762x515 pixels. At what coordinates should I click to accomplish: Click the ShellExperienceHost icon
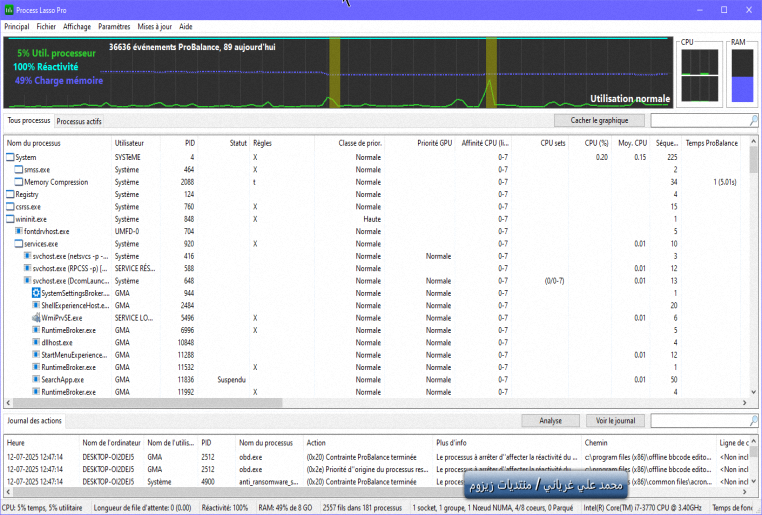tap(36, 306)
